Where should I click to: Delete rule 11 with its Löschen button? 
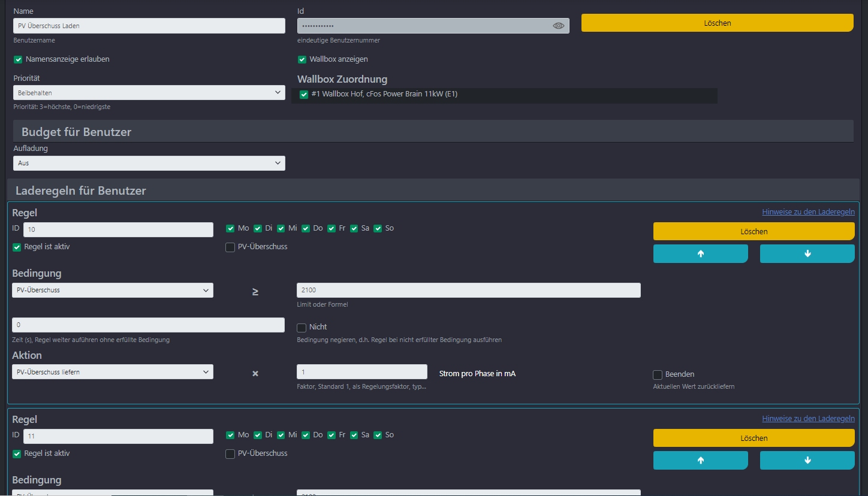754,438
